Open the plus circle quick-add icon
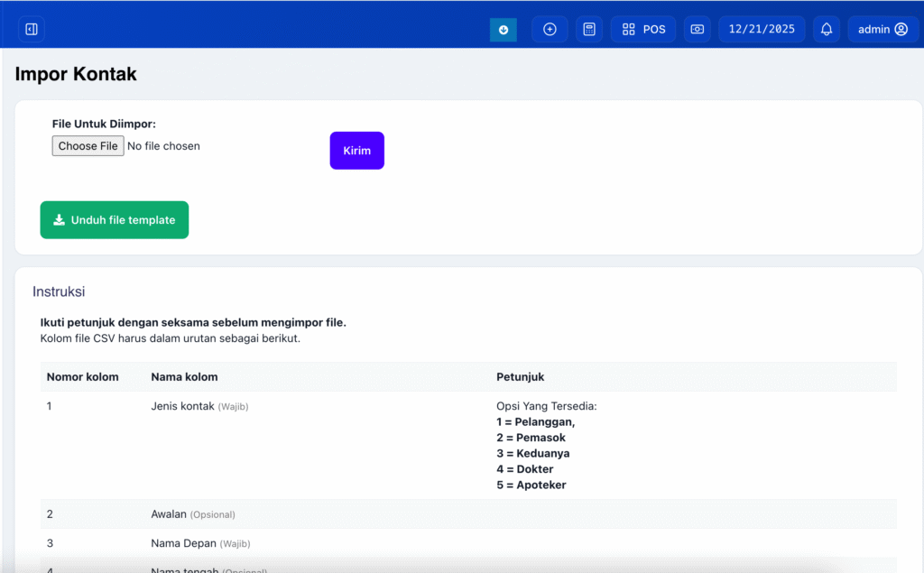The width and height of the screenshot is (924, 573). tap(550, 30)
